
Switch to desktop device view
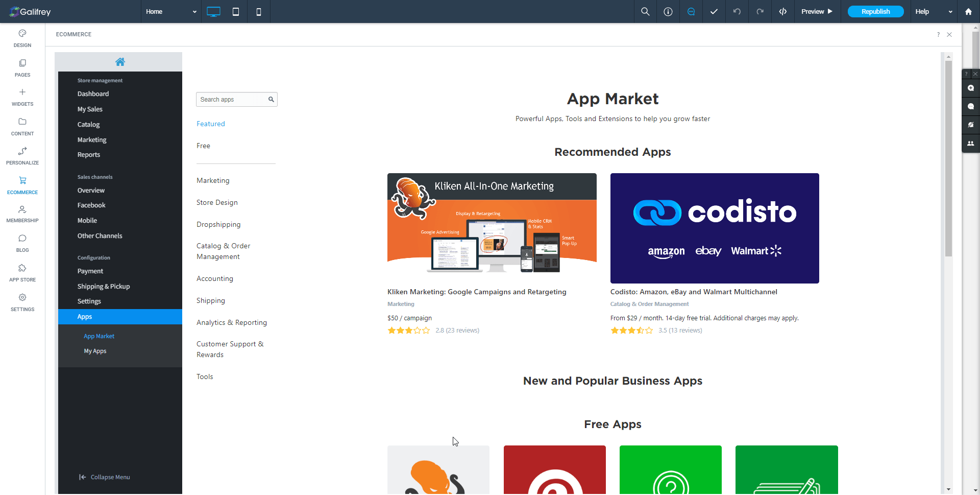coord(213,12)
